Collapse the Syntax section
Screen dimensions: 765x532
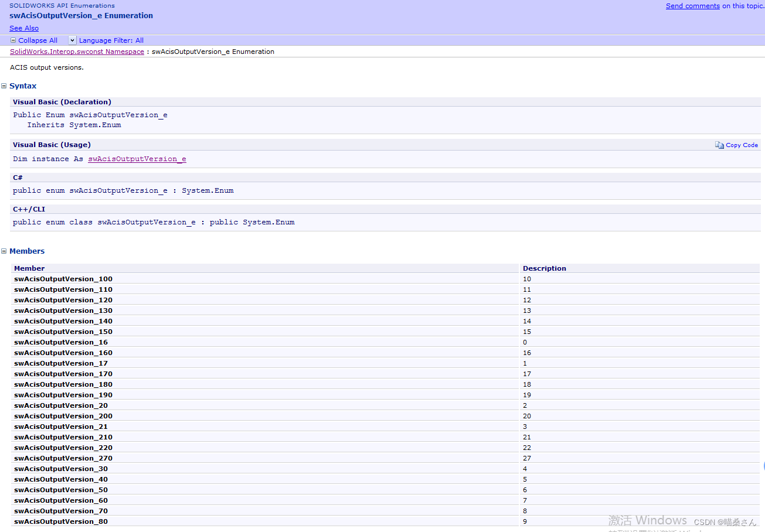[4, 86]
